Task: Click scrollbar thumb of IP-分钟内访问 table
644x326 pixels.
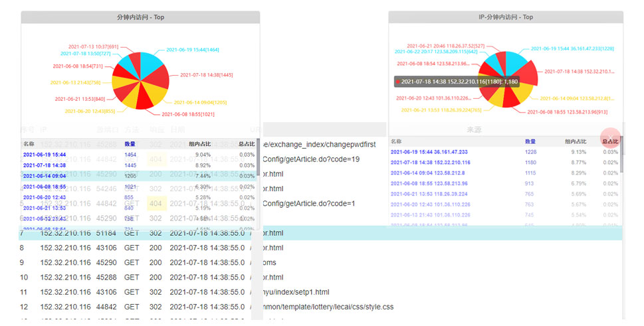Action: pos(622,155)
